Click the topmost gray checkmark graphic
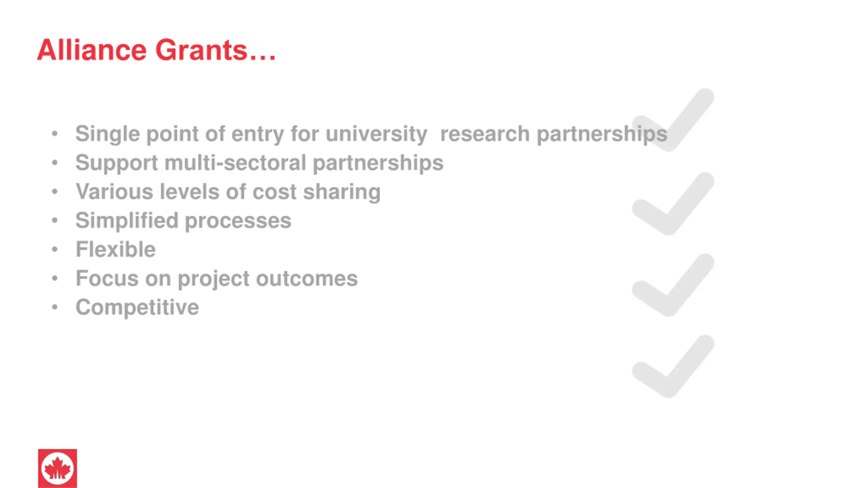This screenshot has height=488, width=868. click(x=673, y=120)
